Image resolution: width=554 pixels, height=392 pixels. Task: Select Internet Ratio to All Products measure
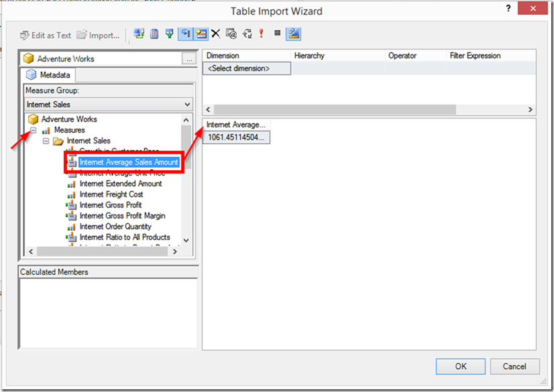click(125, 237)
